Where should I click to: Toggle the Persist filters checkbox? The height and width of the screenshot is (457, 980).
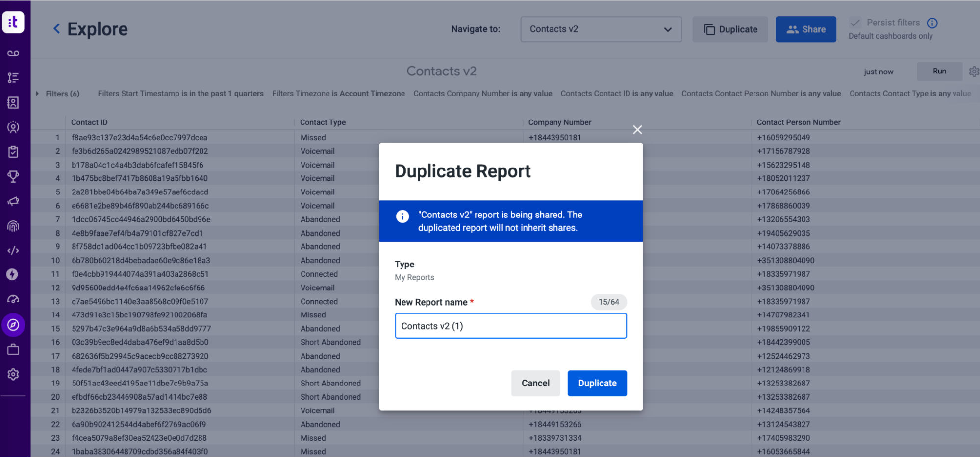[855, 23]
